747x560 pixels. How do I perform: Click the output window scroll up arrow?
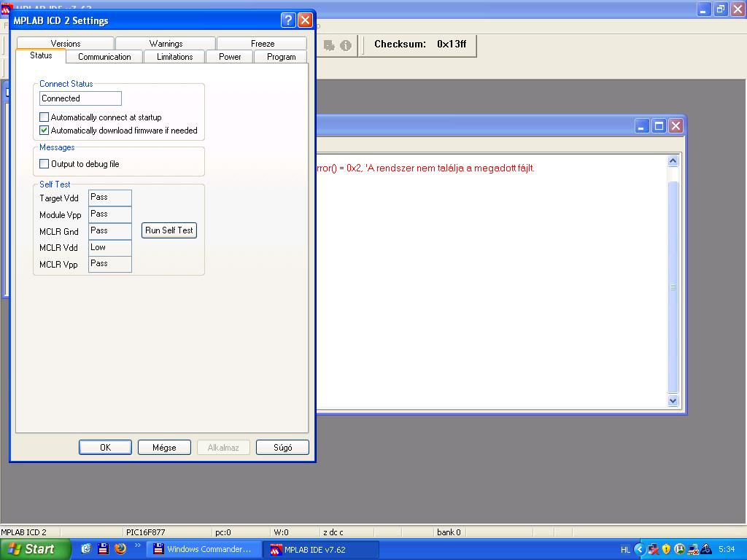point(673,161)
